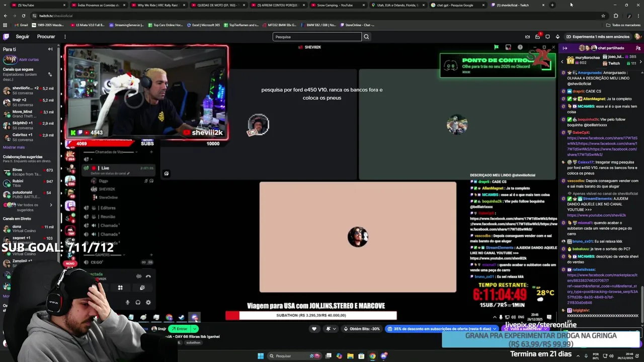Viewport: 644px width, 362px height.
Task: Open Todos os marcadores bookmarks folder
Action: pos(624,25)
